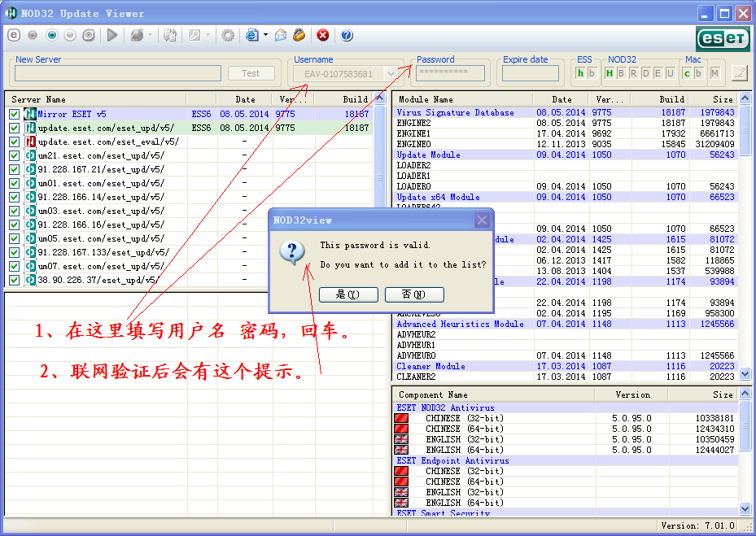Sort components by the Version column header
The width and height of the screenshot is (756, 536).
(x=632, y=394)
